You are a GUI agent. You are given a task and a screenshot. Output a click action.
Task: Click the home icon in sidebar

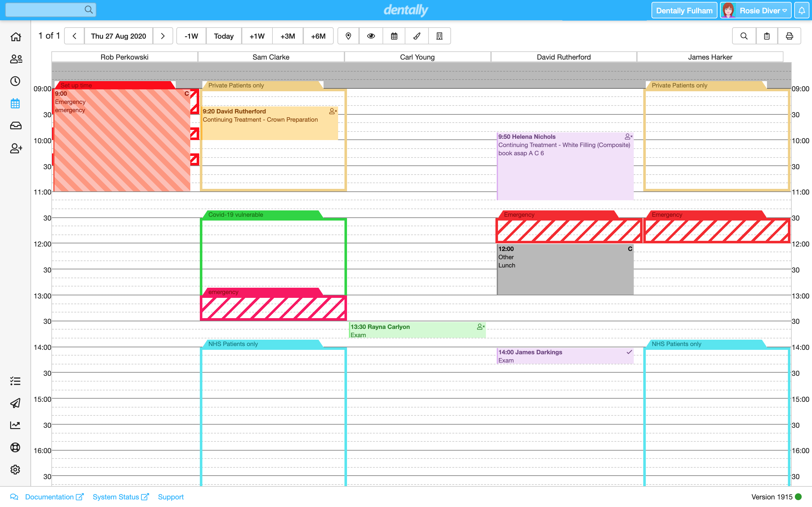pyautogui.click(x=16, y=36)
